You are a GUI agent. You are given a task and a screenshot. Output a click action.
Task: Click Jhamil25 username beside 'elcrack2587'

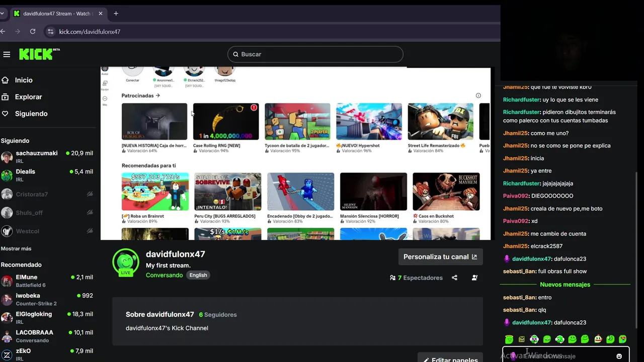[516, 246]
